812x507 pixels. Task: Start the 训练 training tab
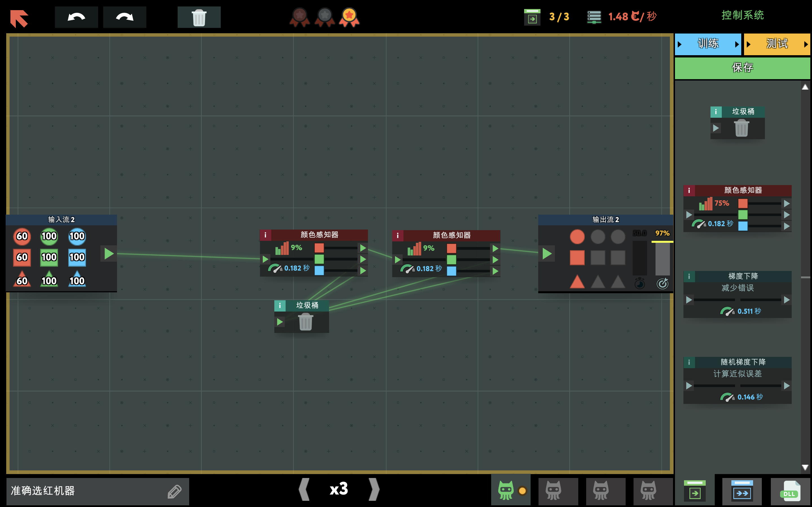[x=708, y=44]
